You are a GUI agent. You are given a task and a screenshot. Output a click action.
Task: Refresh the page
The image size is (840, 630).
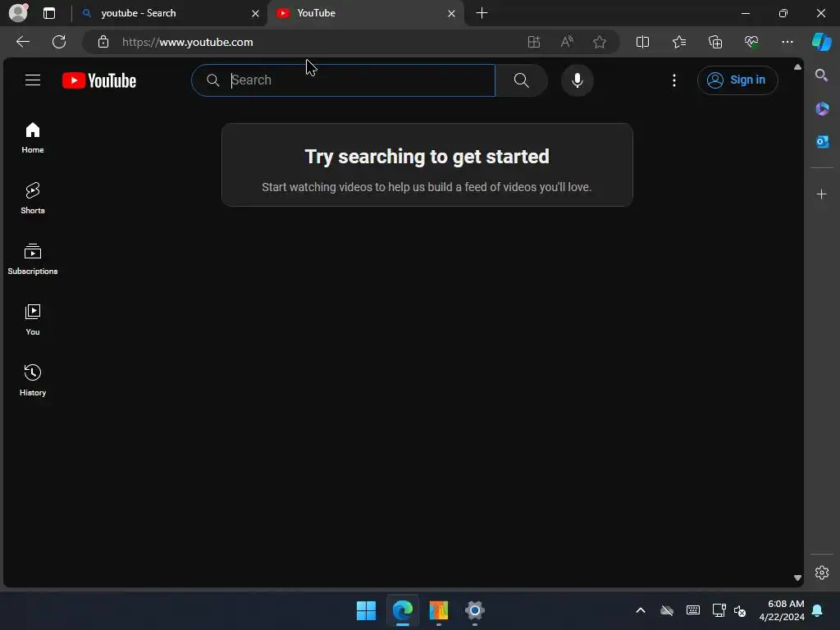[59, 42]
